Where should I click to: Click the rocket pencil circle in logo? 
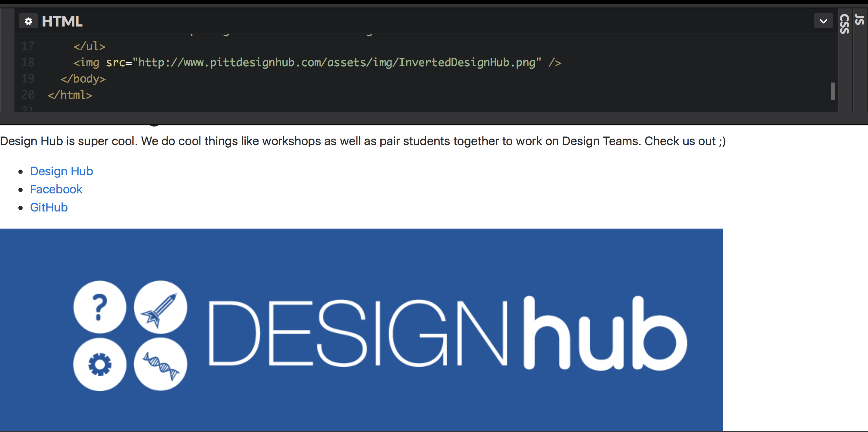(x=160, y=307)
